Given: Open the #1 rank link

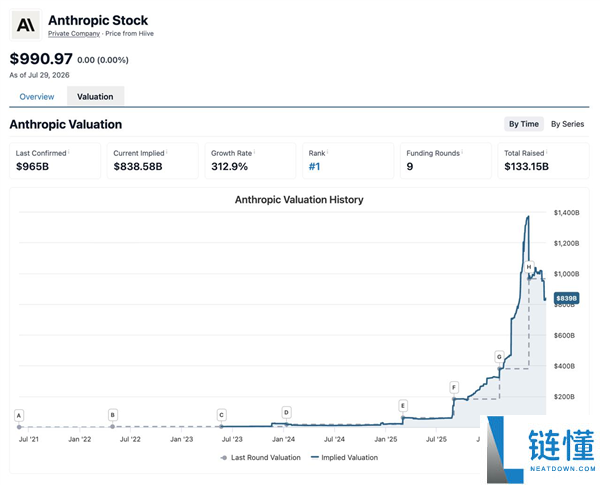Looking at the screenshot, I should click(314, 167).
